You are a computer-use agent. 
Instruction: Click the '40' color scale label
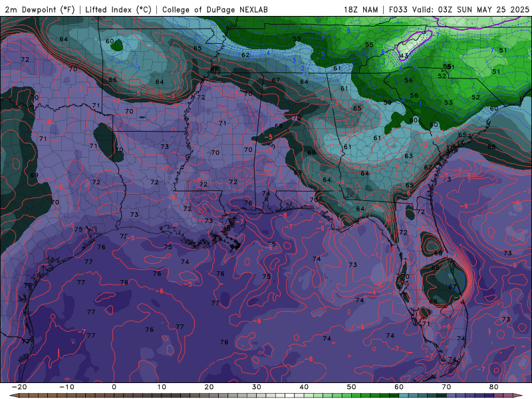(304, 387)
